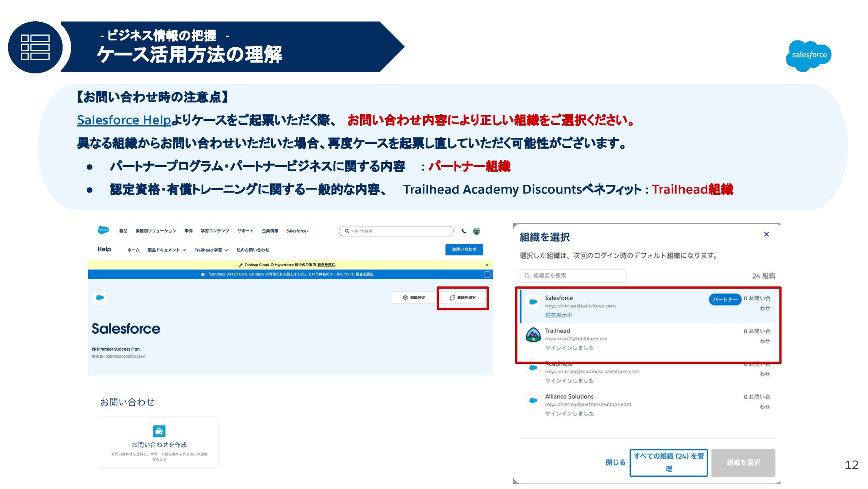Open the サポート menu item
868x489 pixels.
coord(245,231)
